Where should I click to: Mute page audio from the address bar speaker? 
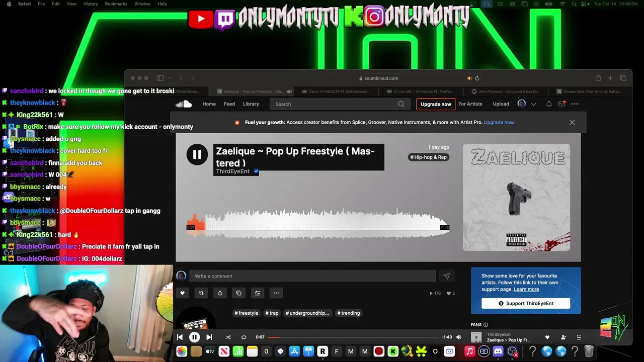469,78
